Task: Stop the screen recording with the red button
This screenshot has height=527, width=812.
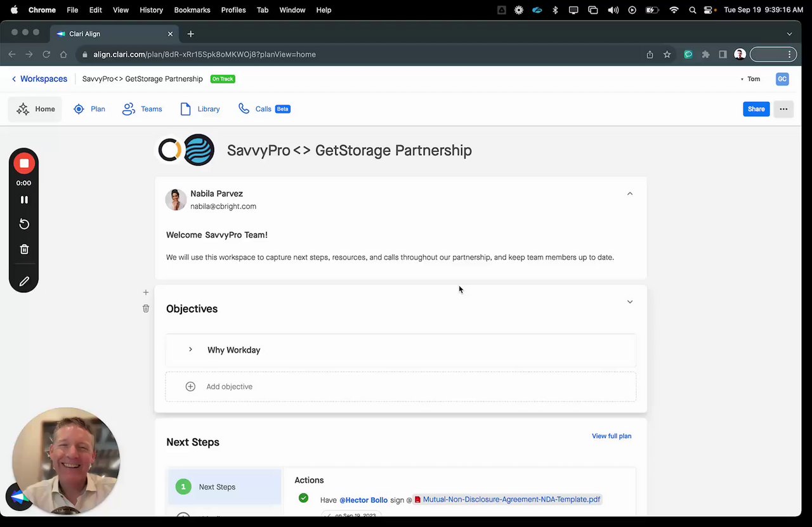Action: [24, 164]
